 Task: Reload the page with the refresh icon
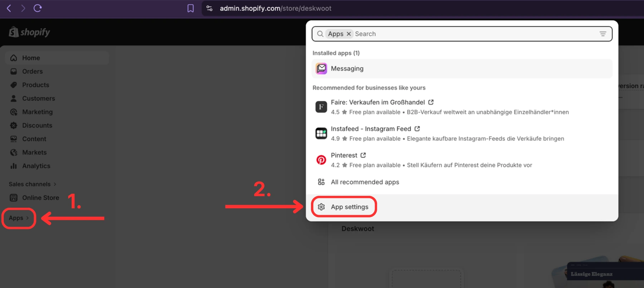pos(38,8)
